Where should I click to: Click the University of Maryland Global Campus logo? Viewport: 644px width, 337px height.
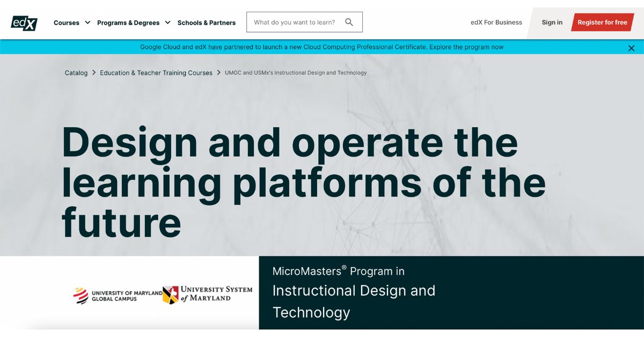point(115,294)
